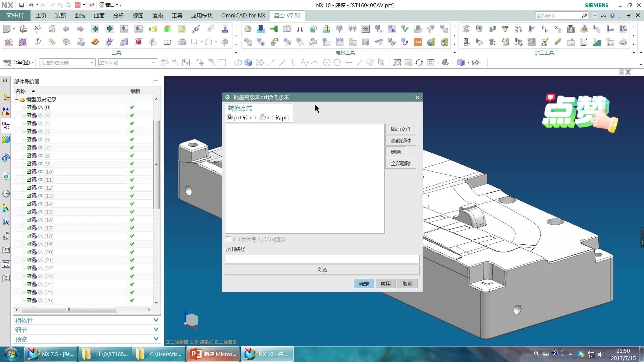
Task: Click the purple left arrow icon
Action: pyautogui.click(x=66, y=29)
